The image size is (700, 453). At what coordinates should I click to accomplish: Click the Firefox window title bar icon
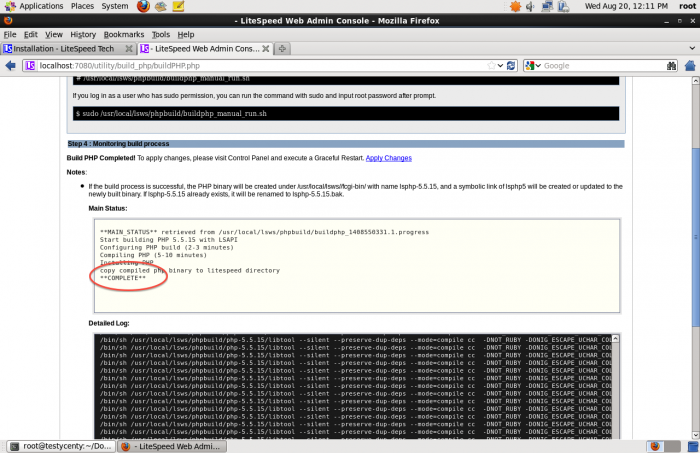8,21
